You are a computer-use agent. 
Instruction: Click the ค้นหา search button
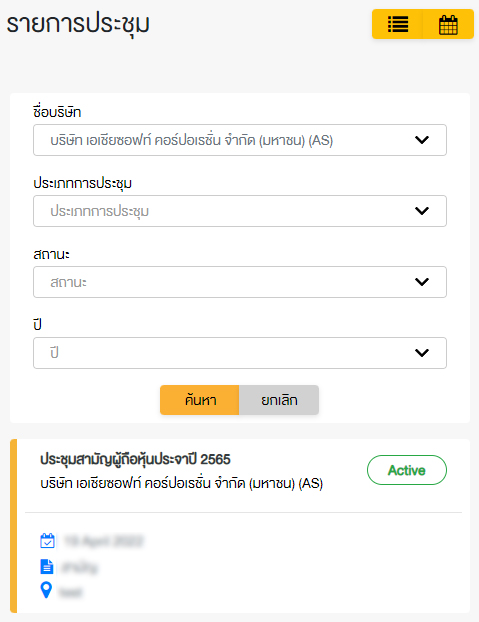pos(200,400)
